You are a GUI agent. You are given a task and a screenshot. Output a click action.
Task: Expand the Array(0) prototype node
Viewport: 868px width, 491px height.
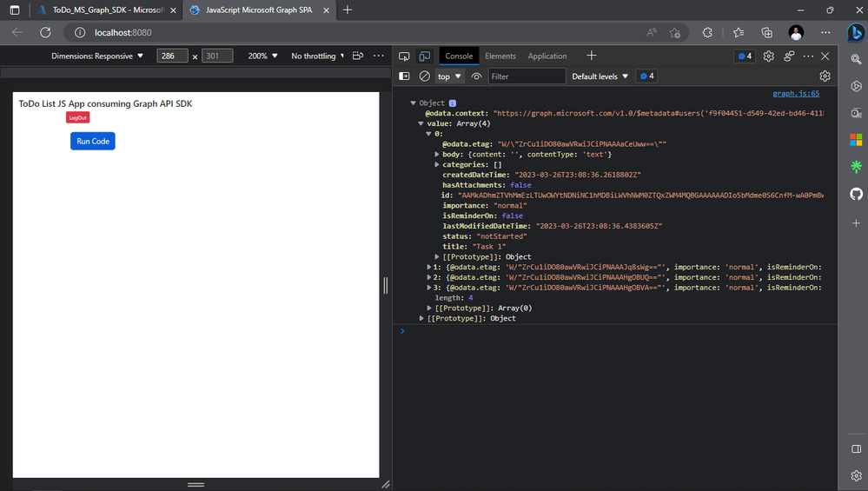point(429,308)
